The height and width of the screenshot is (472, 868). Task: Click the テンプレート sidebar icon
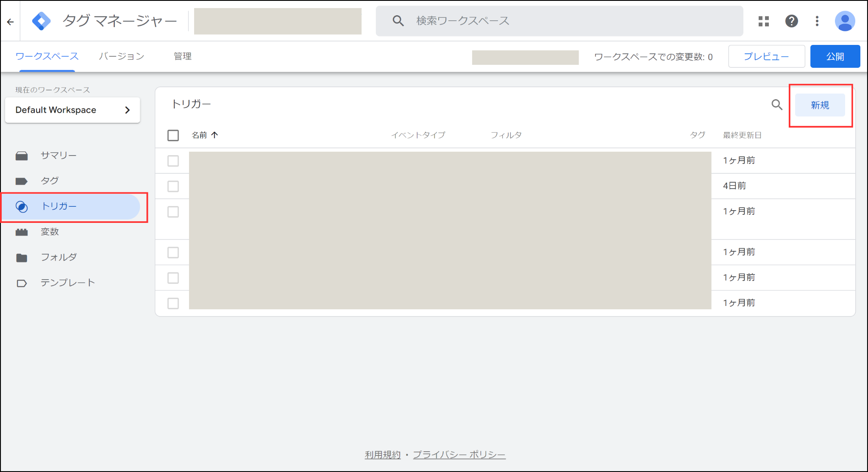(x=22, y=283)
